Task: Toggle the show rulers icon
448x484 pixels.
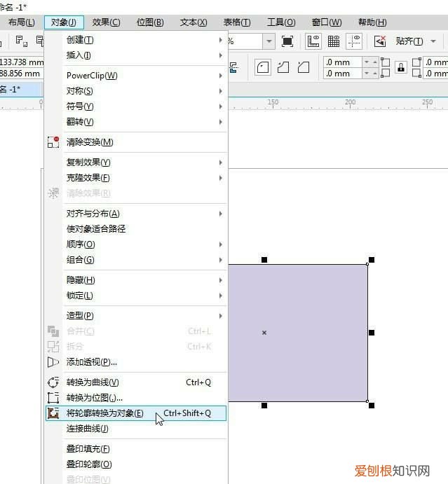Action: pos(313,41)
